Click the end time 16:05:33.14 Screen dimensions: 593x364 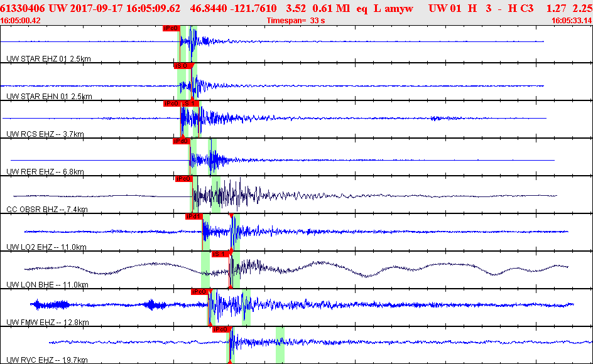(572, 21)
